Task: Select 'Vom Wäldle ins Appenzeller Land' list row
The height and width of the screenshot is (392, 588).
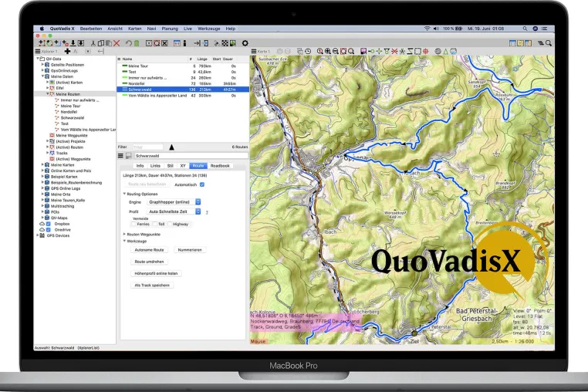Action: click(x=183, y=96)
